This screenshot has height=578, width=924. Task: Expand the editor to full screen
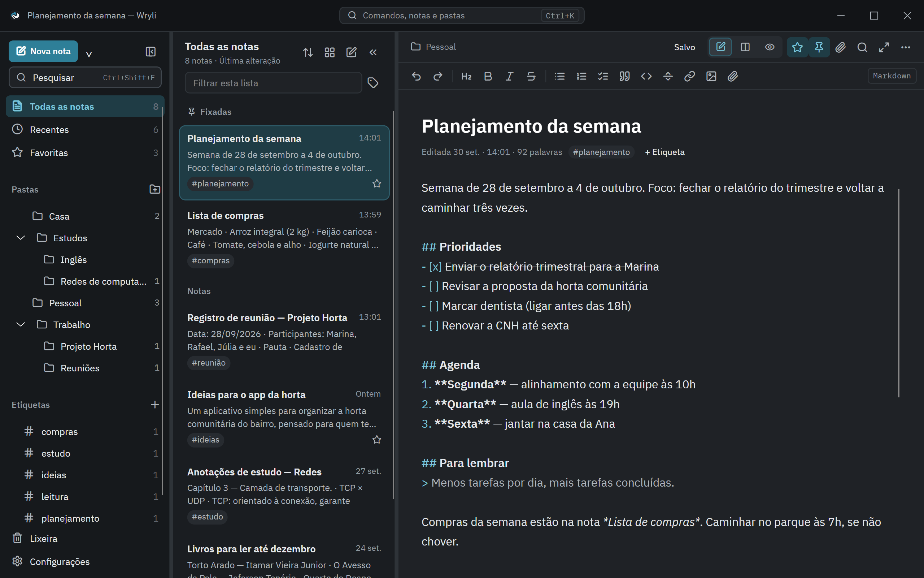point(884,47)
